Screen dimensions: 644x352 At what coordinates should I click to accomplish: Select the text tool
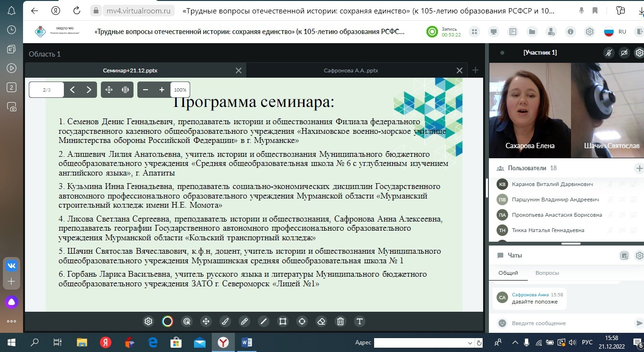coord(359,321)
